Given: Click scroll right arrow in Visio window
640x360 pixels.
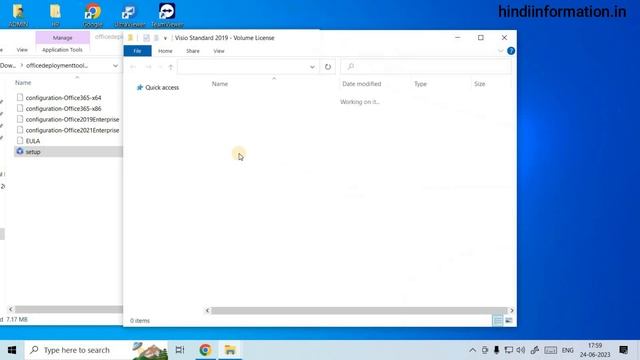Looking at the screenshot, I should point(511,311).
